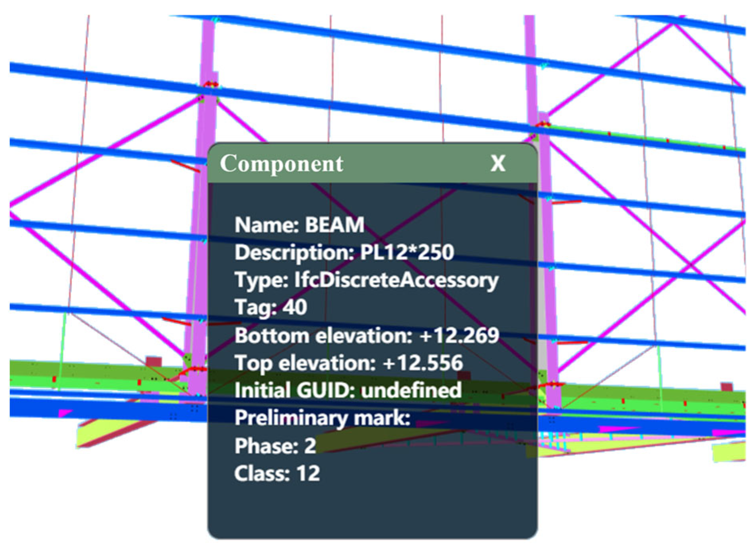
Task: Select red connection atop left purple column
Action: (x=211, y=84)
